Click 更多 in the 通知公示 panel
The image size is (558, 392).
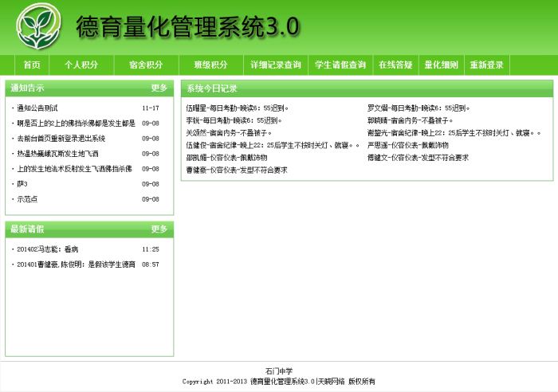159,88
